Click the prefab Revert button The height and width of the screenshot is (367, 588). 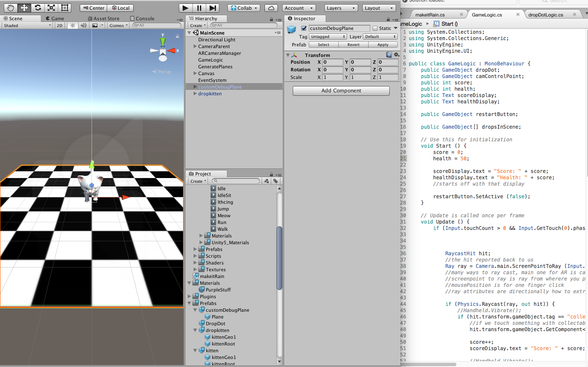pyautogui.click(x=353, y=45)
